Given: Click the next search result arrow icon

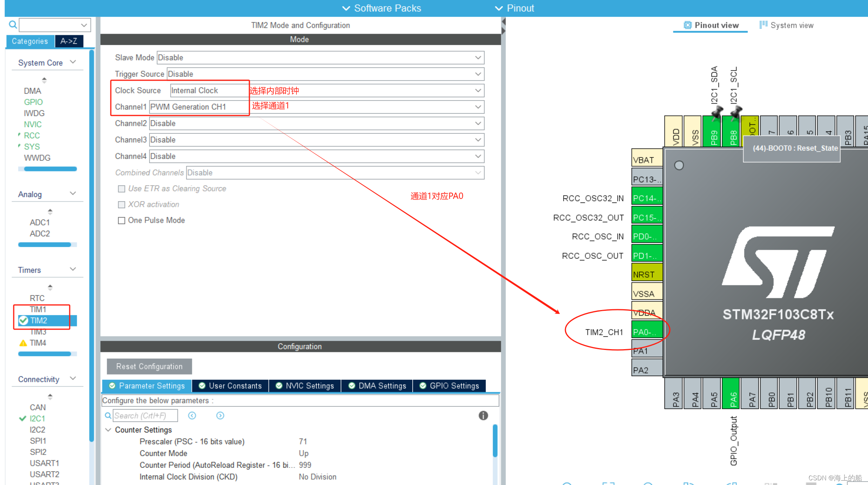Looking at the screenshot, I should point(220,415).
